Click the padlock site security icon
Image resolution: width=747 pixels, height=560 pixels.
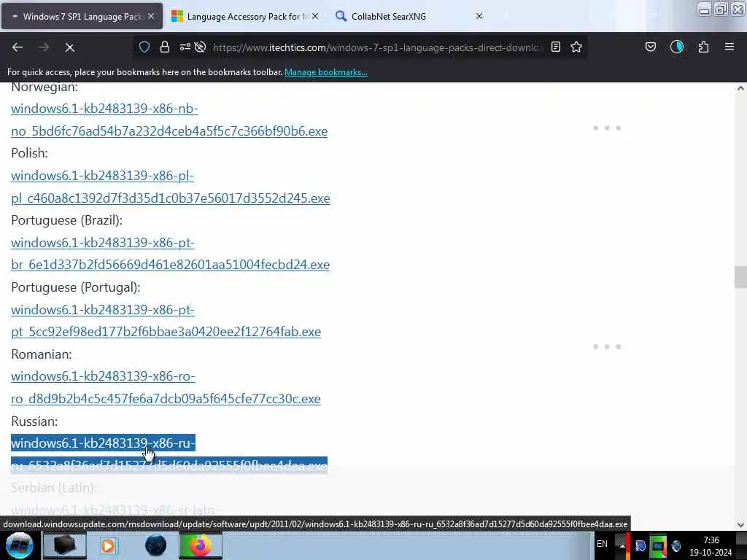tap(165, 47)
